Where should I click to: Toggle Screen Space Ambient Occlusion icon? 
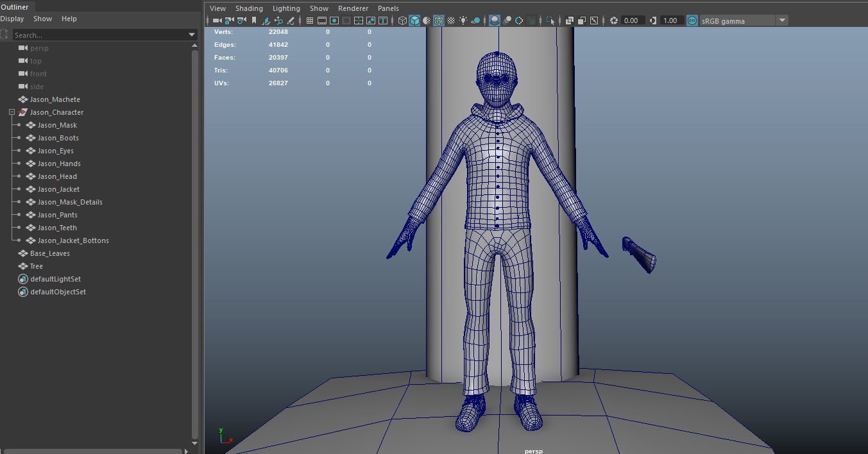(495, 21)
